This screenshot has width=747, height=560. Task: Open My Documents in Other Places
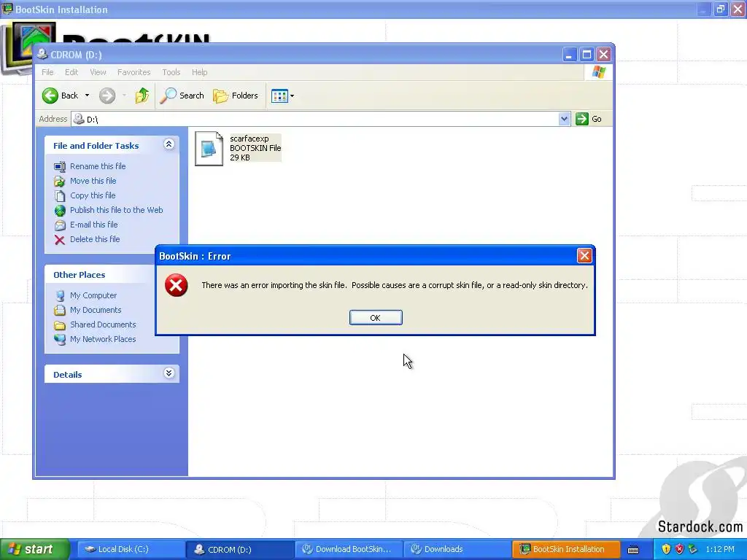pyautogui.click(x=96, y=310)
